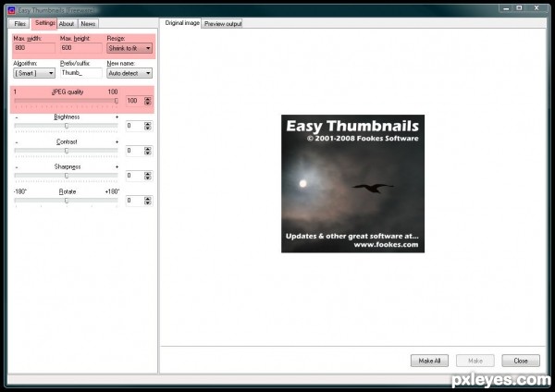Switch to Preview output tab
The height and width of the screenshot is (392, 555).
tap(223, 24)
